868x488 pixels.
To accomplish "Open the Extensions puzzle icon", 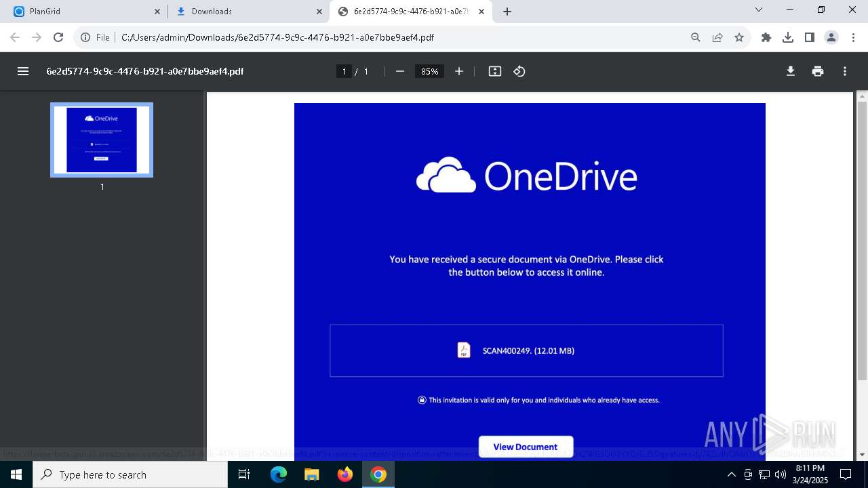I will pos(766,37).
